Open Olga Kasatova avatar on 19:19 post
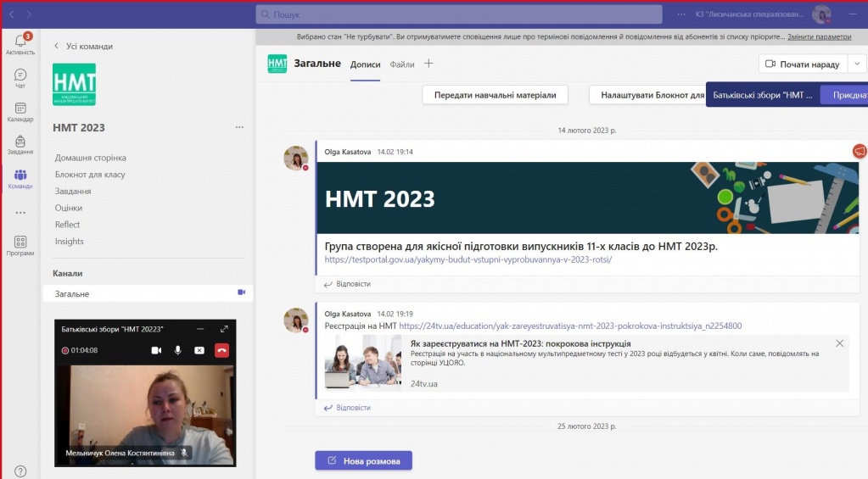The height and width of the screenshot is (479, 868). coord(296,320)
